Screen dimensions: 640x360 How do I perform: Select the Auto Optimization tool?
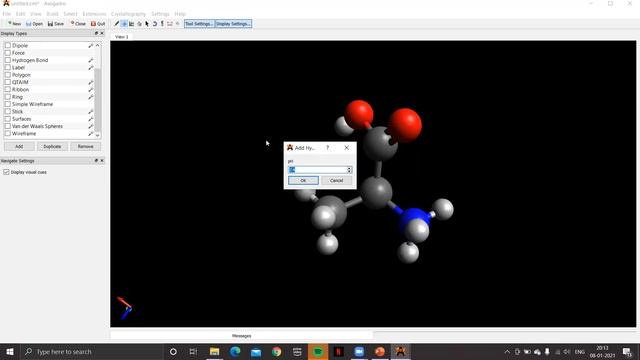pyautogui.click(x=162, y=24)
